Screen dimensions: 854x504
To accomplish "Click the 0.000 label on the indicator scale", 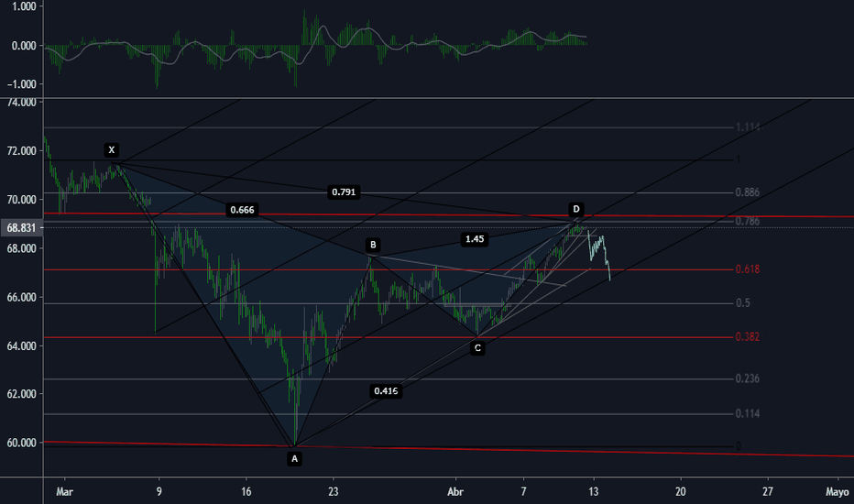I will (24, 46).
